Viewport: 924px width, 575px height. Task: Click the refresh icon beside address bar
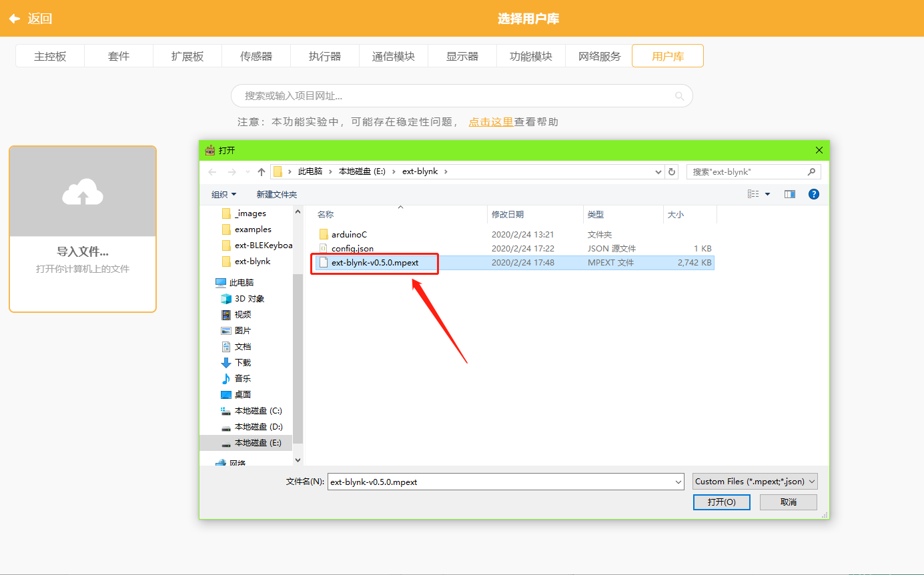(x=672, y=171)
